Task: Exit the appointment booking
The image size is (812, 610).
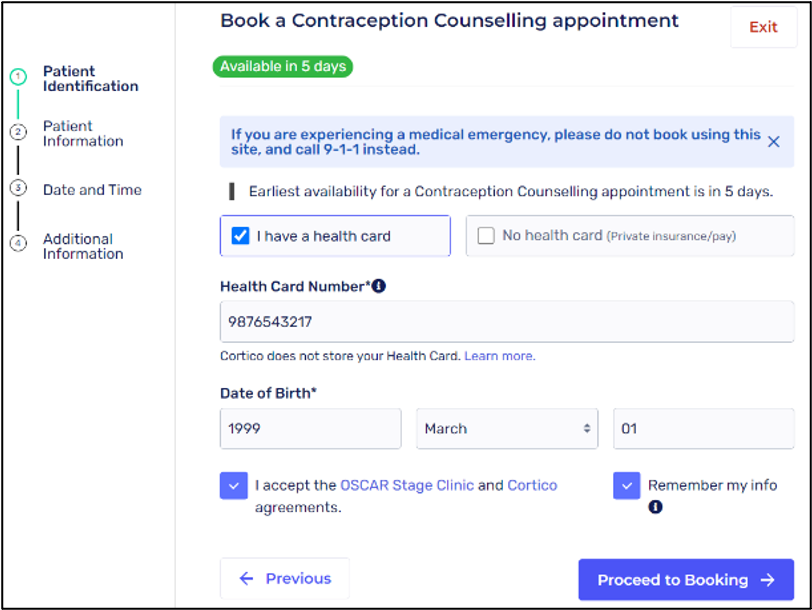Action: click(x=763, y=27)
